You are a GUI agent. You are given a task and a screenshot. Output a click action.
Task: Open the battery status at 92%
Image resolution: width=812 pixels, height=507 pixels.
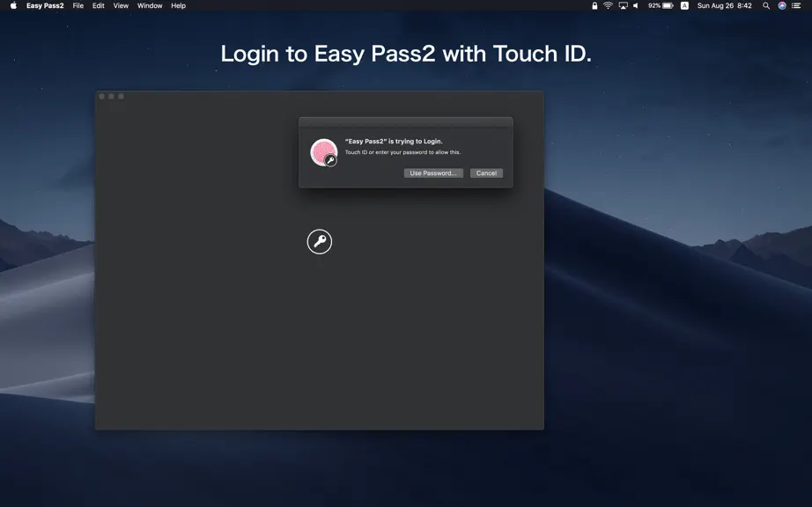pos(661,5)
